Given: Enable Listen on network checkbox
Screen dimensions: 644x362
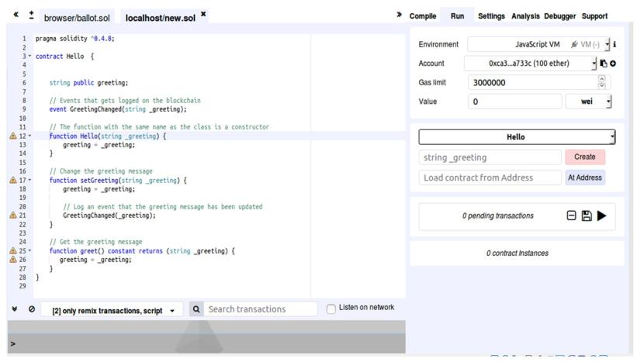Looking at the screenshot, I should point(332,309).
